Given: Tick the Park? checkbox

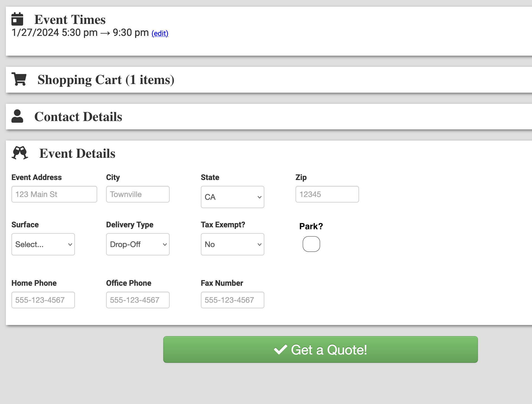Looking at the screenshot, I should pos(311,244).
